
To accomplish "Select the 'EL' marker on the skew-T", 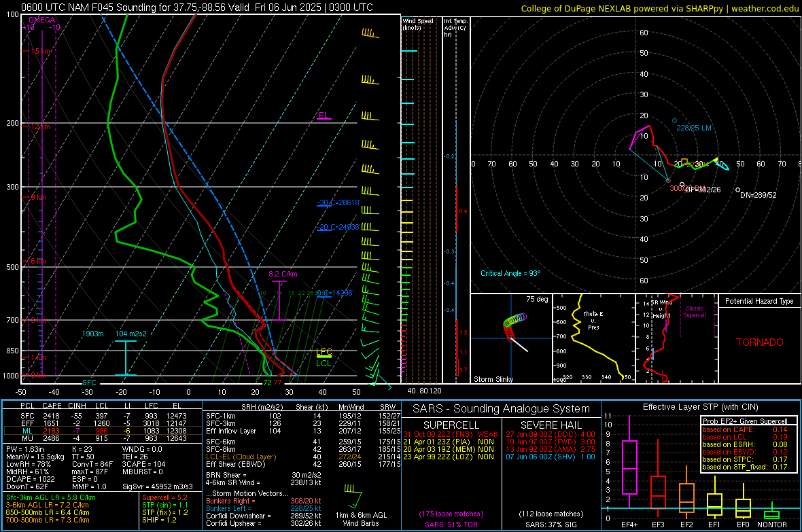I will coord(324,115).
